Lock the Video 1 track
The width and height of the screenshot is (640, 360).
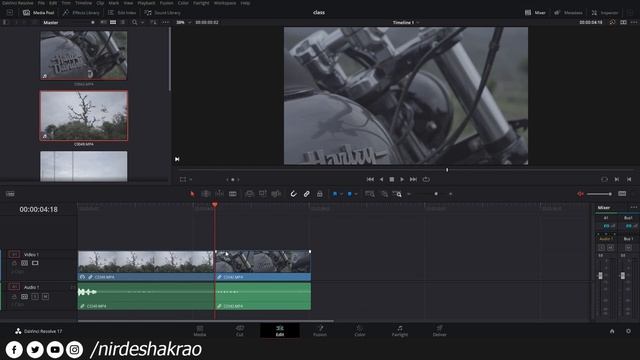[x=14, y=263]
